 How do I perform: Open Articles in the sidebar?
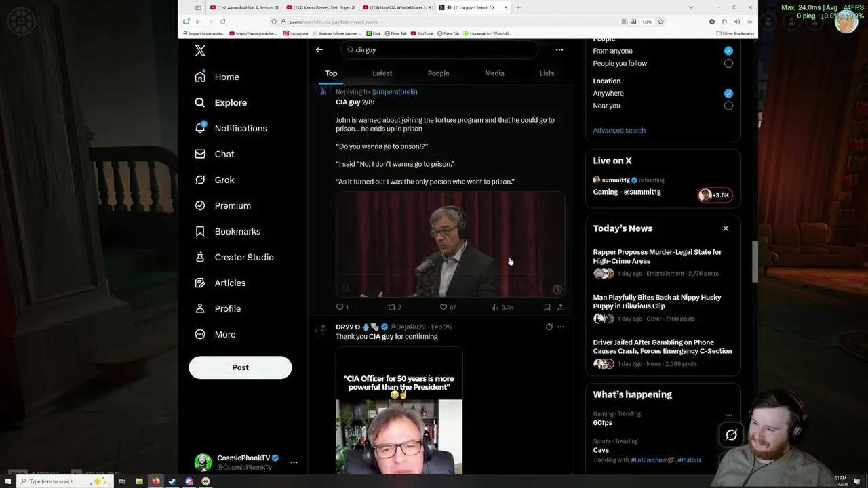click(220, 283)
